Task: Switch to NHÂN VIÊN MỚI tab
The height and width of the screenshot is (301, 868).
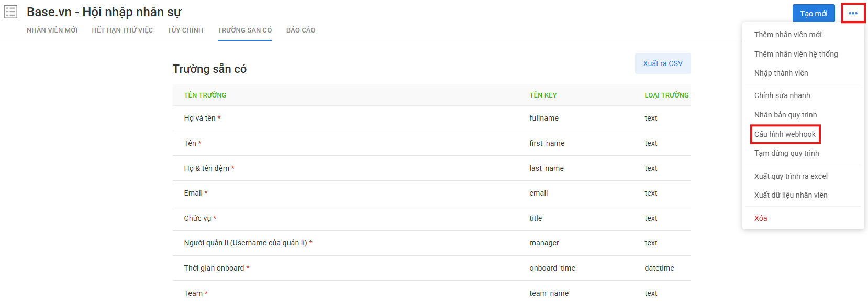Action: pos(52,30)
